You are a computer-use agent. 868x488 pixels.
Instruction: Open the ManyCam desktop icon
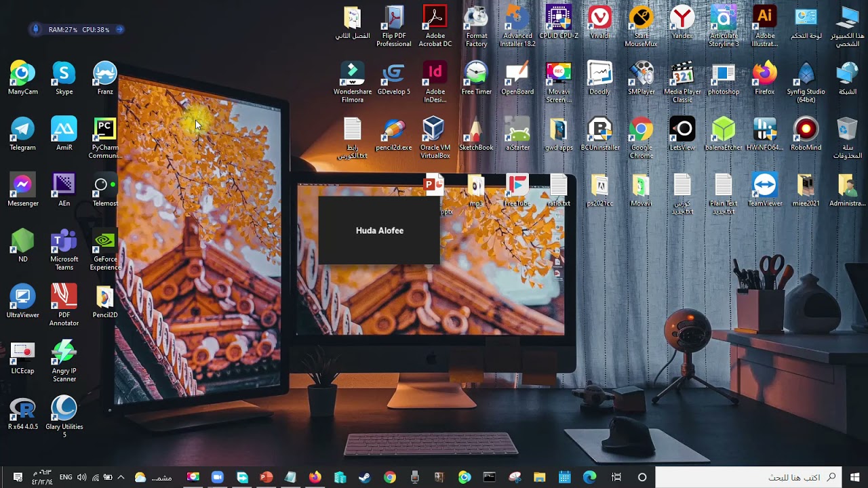[x=22, y=78]
